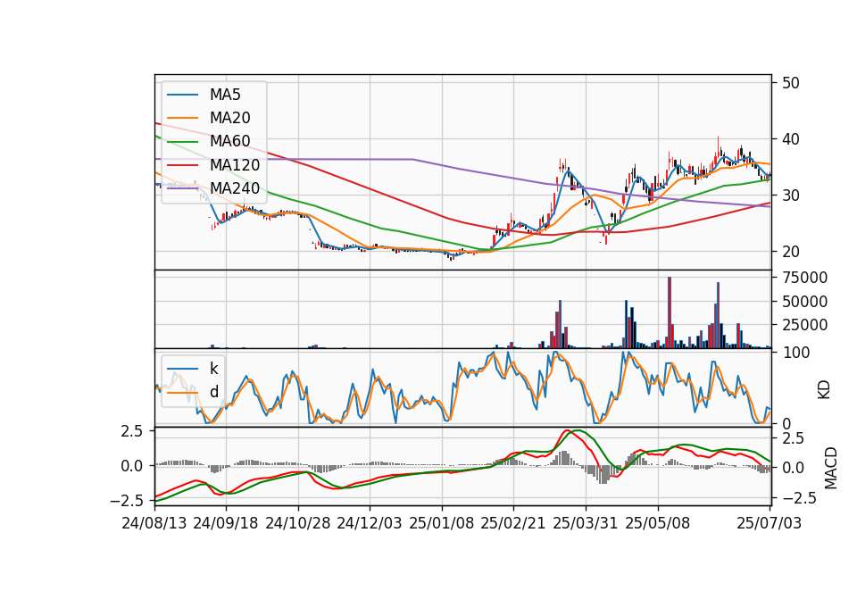Click the date label 24/12/03
This screenshot has width=857, height=616.
[x=370, y=523]
